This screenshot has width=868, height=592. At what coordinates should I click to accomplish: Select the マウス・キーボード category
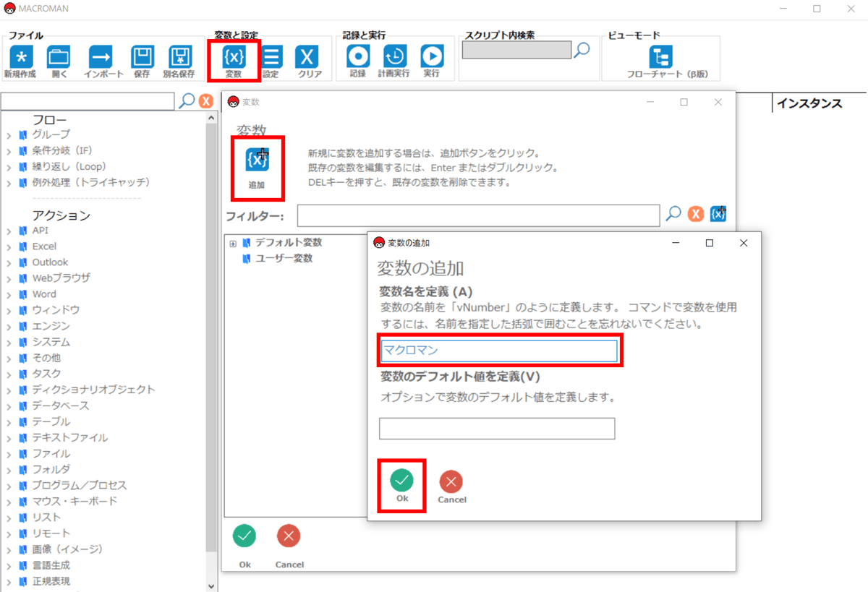point(75,501)
